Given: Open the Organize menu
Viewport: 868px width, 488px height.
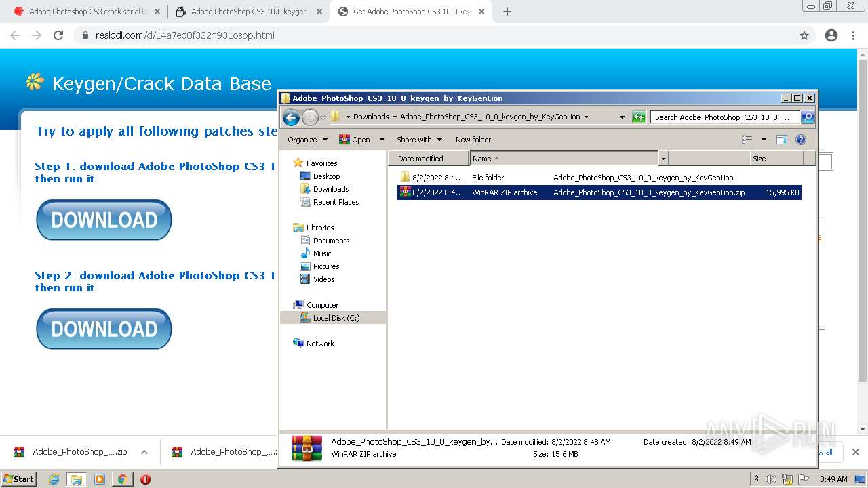Looking at the screenshot, I should (307, 140).
